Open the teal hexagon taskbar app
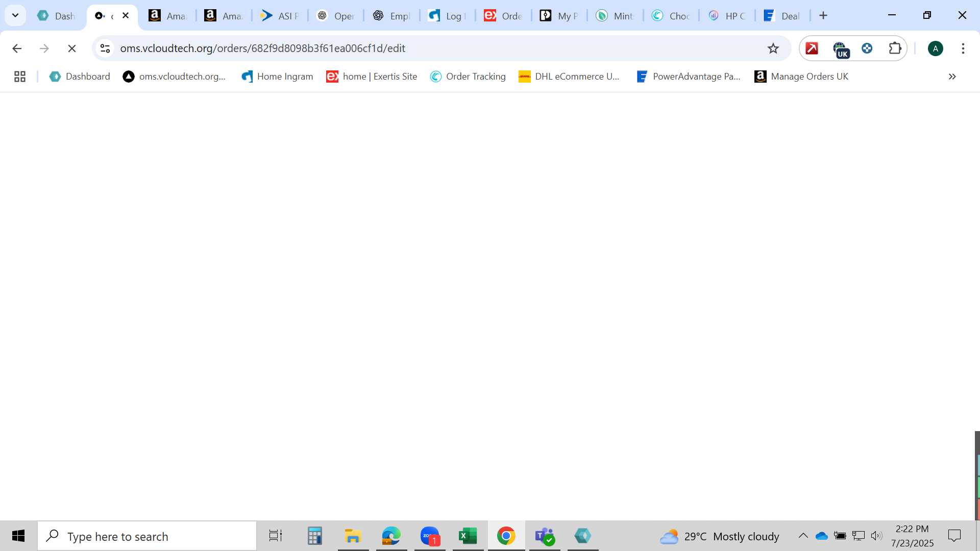The height and width of the screenshot is (551, 980). click(x=583, y=536)
